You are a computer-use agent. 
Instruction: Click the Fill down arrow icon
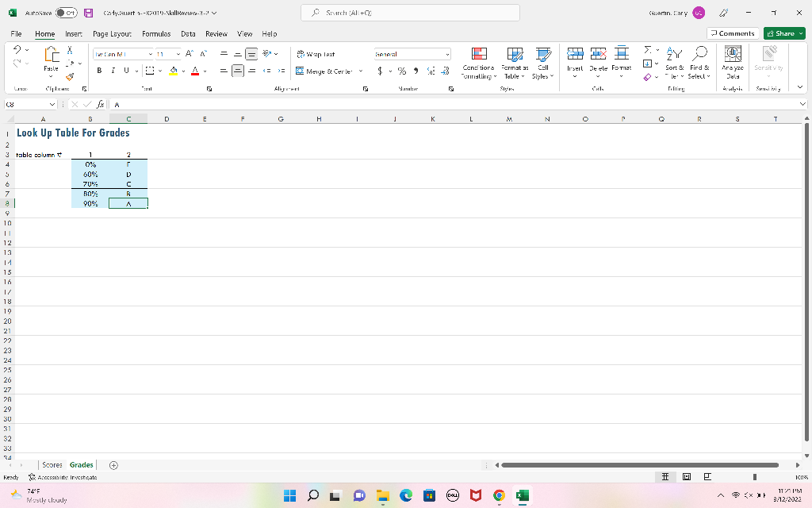pos(647,63)
